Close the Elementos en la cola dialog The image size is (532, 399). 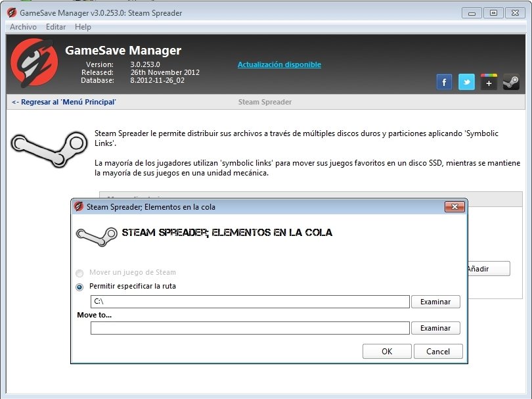point(454,207)
